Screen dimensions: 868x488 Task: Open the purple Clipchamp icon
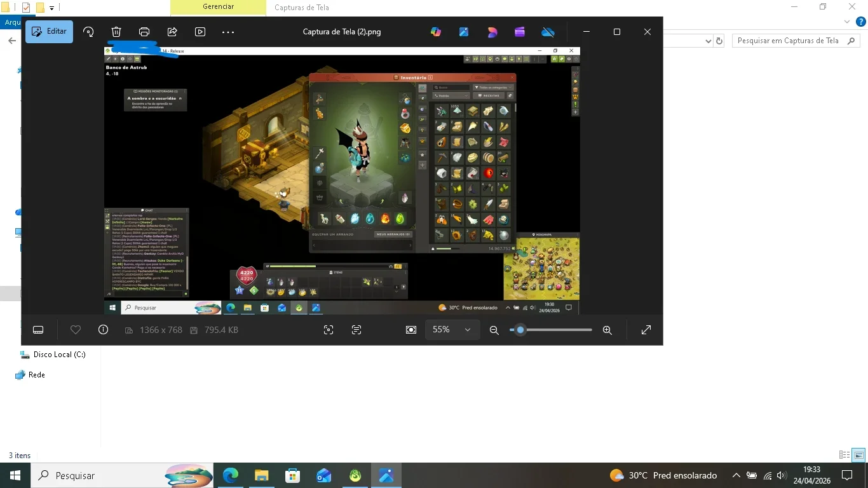520,32
